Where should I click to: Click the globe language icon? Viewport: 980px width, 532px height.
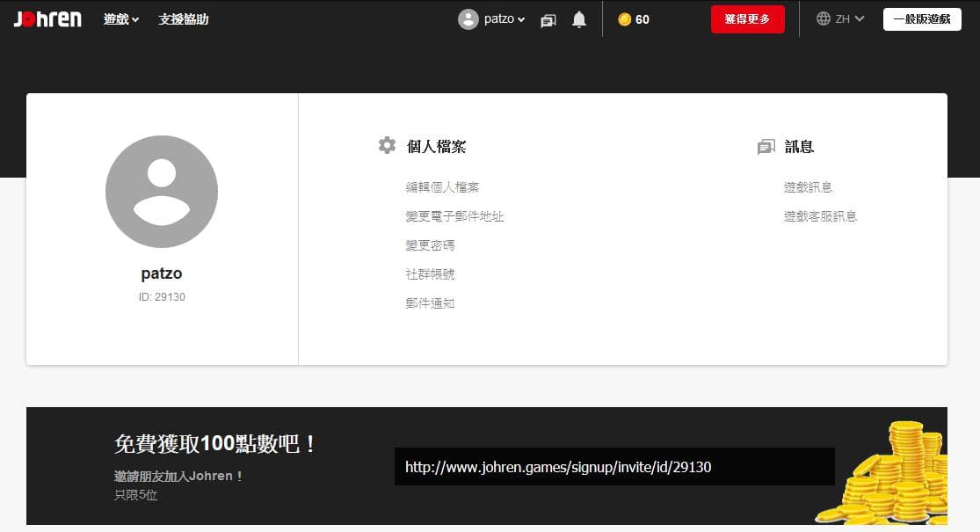pyautogui.click(x=824, y=18)
